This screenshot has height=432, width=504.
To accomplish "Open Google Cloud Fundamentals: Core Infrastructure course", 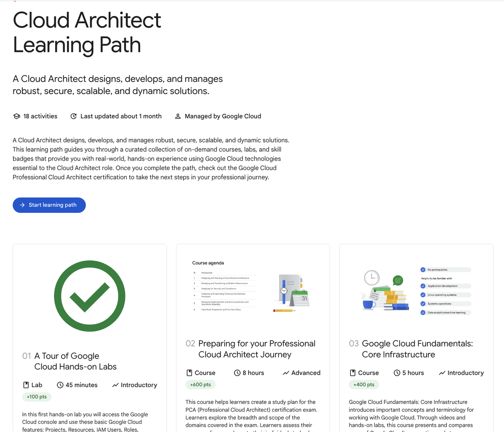I will coord(417,349).
